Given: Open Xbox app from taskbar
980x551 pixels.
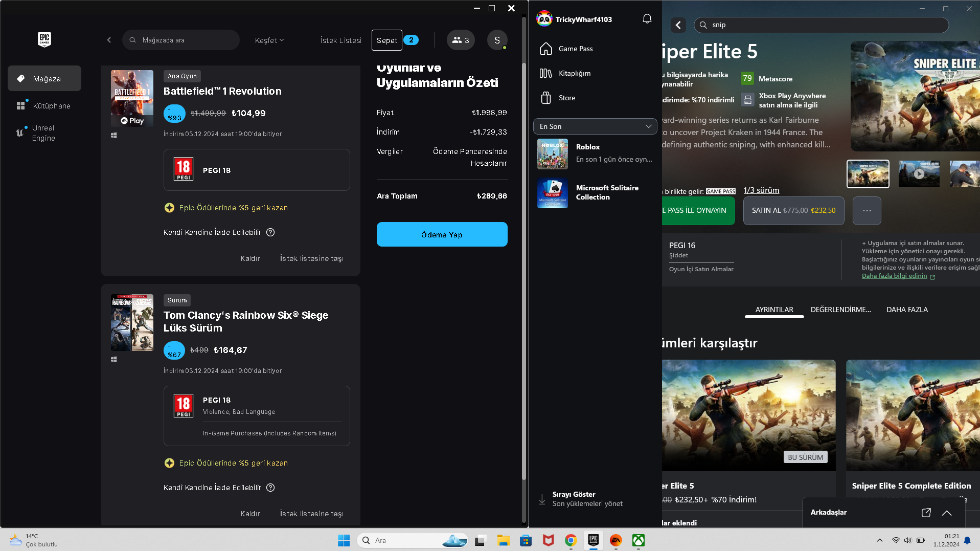Looking at the screenshot, I should (638, 540).
